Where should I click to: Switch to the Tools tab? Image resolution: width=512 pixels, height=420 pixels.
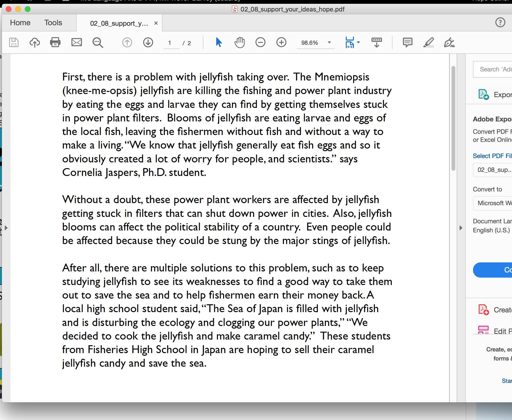[53, 23]
